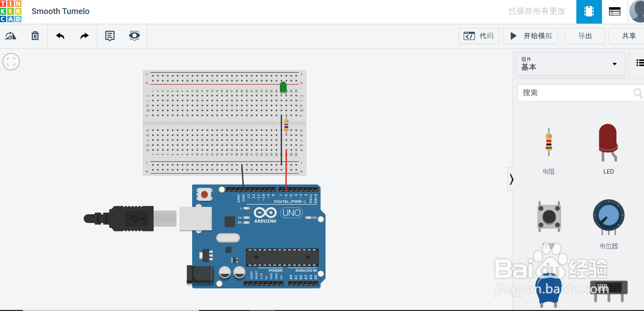This screenshot has width=644, height=311.
Task: Undo the last action
Action: tap(60, 36)
